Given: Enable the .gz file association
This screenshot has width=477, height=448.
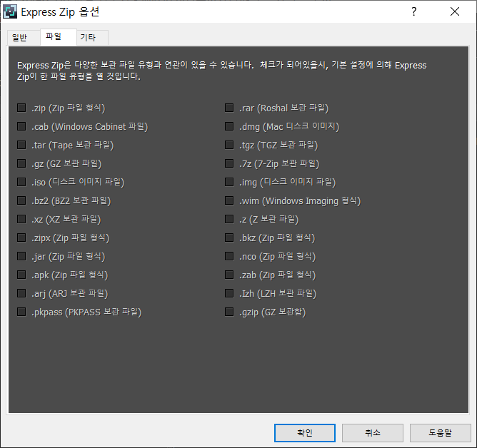Looking at the screenshot, I should pyautogui.click(x=21, y=163).
